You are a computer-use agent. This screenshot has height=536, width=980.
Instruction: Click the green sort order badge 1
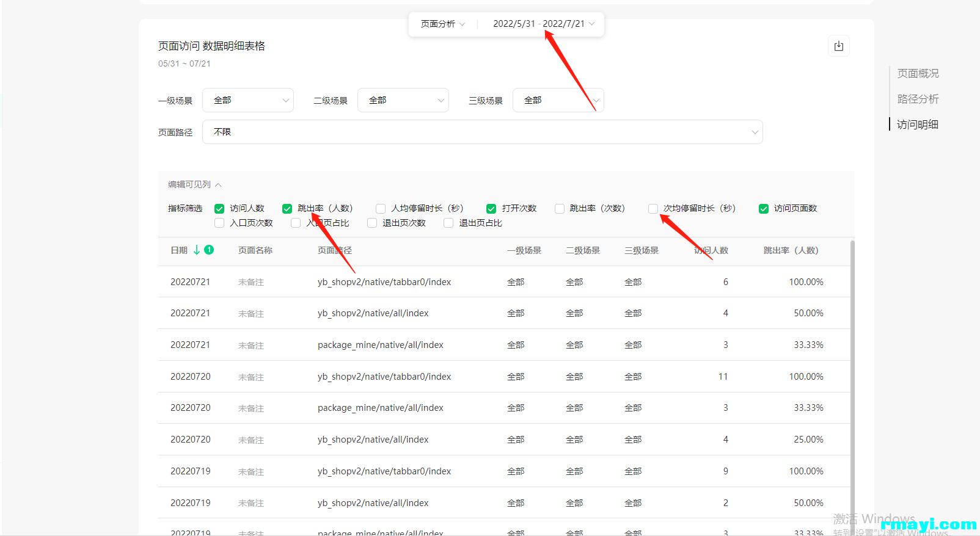tap(209, 250)
